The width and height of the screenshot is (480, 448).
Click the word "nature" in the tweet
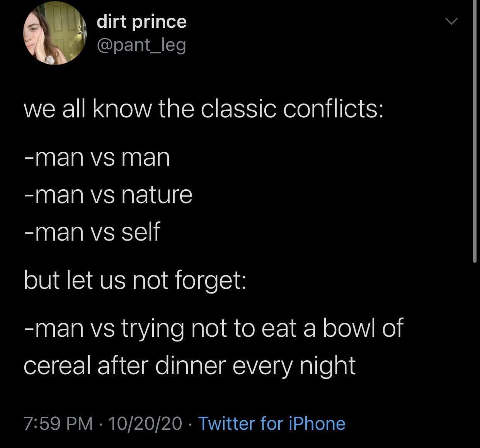pyautogui.click(x=157, y=195)
